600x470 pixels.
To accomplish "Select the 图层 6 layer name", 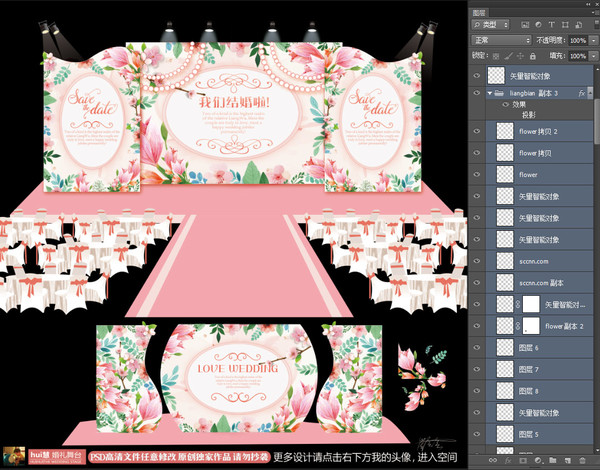I will (528, 348).
